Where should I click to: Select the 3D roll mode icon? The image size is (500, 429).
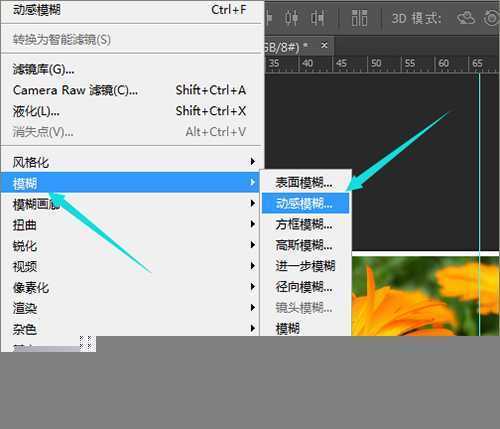491,18
